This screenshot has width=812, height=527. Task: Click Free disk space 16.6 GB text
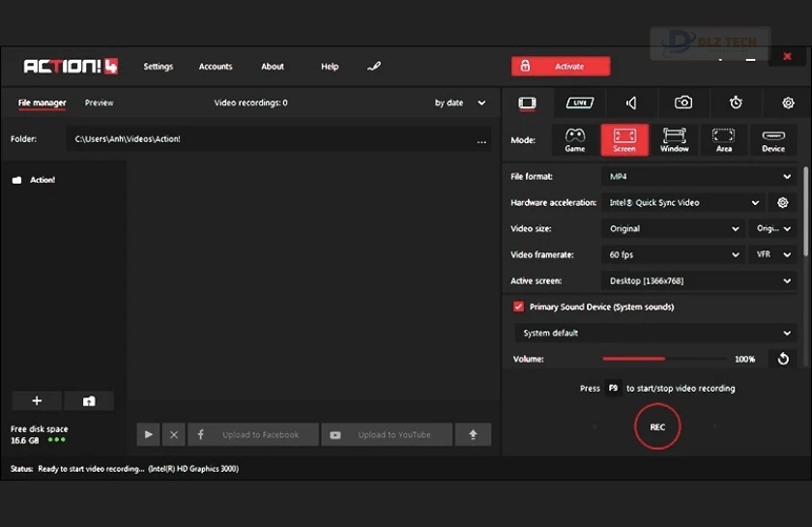(x=39, y=434)
